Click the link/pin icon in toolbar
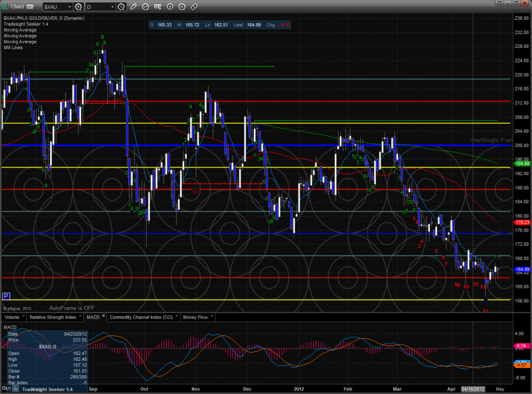Viewport: 532px width, 394px height. 194,7
